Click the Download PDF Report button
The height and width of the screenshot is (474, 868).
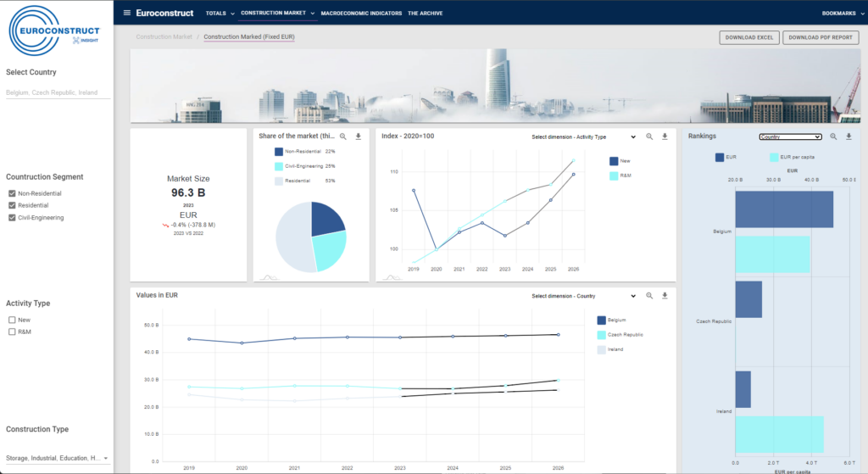(x=821, y=37)
